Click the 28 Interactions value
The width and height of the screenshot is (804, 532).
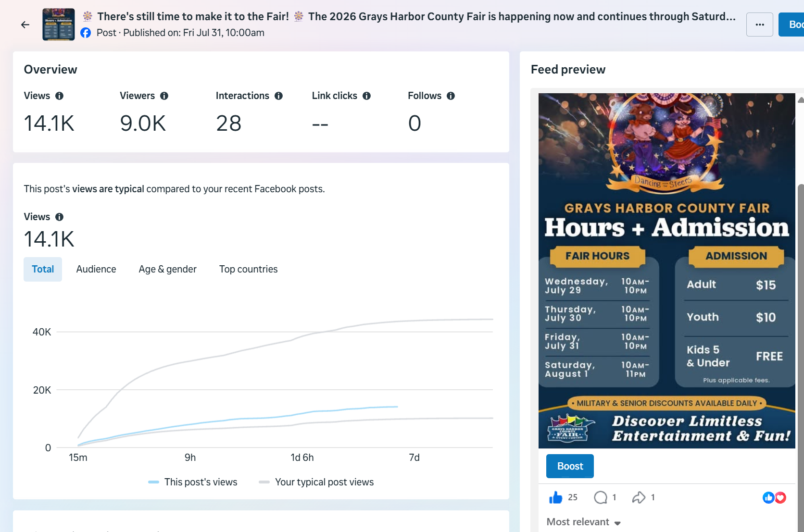pyautogui.click(x=228, y=124)
